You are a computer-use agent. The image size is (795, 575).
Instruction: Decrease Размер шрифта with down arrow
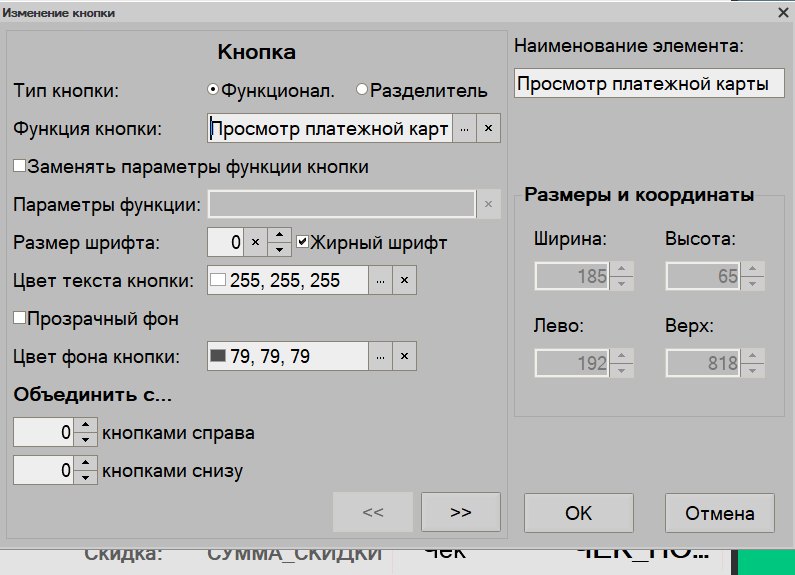pos(279,249)
